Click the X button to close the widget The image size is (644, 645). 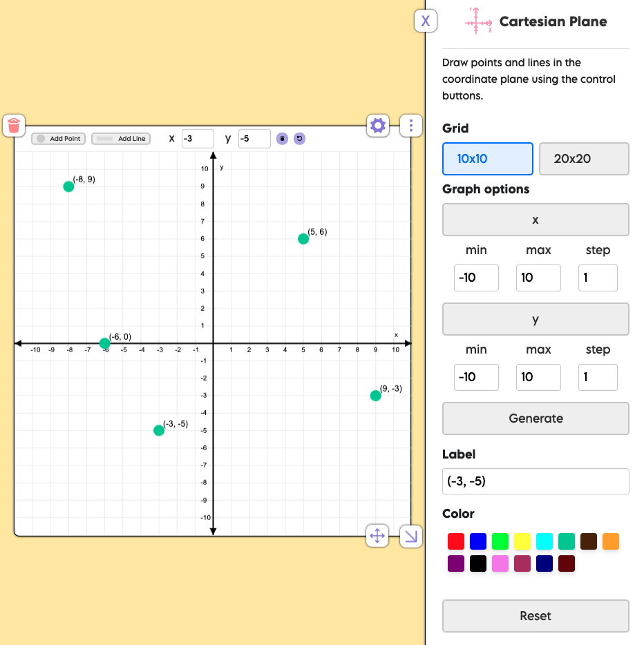(426, 21)
